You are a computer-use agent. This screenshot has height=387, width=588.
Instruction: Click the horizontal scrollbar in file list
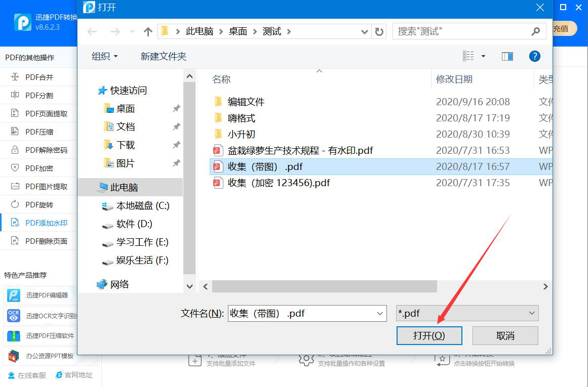coord(324,286)
